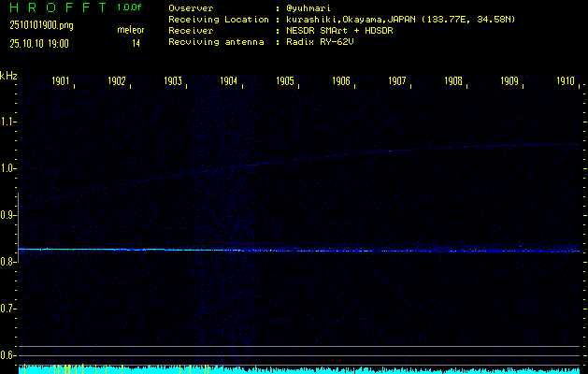The width and height of the screenshot is (588, 374).
Task: Click the 1901 time marker
Action: 61,81
